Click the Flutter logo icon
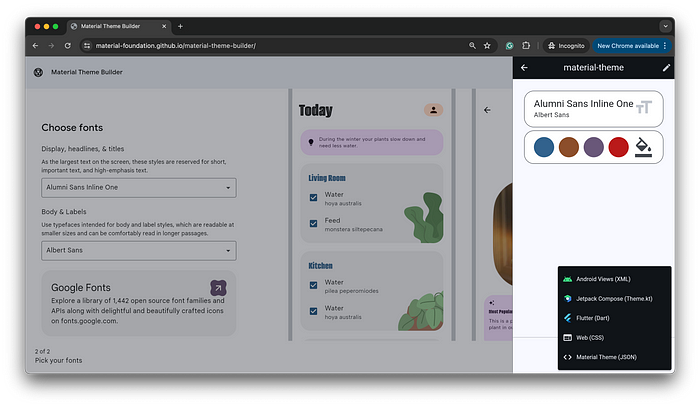This screenshot has width=700, height=407. [567, 318]
